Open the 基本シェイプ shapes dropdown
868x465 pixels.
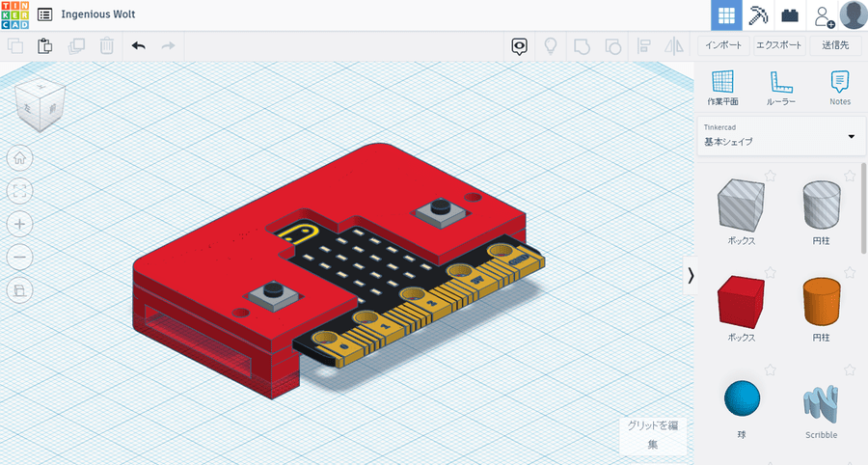[x=780, y=136]
